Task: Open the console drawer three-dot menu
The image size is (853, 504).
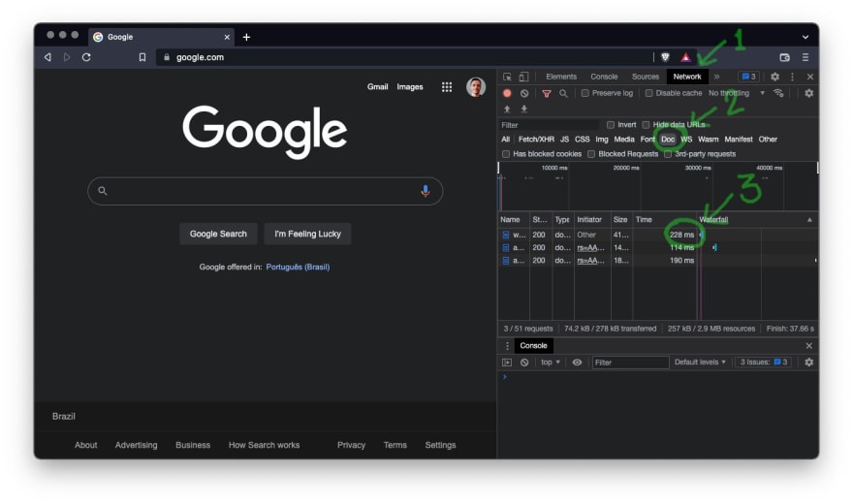Action: (x=507, y=346)
